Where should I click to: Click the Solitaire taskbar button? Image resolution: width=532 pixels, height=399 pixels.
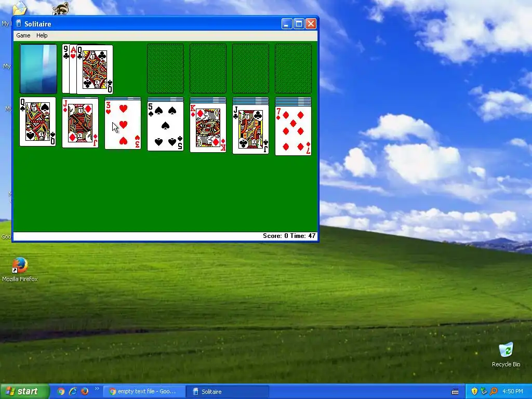[228, 391]
